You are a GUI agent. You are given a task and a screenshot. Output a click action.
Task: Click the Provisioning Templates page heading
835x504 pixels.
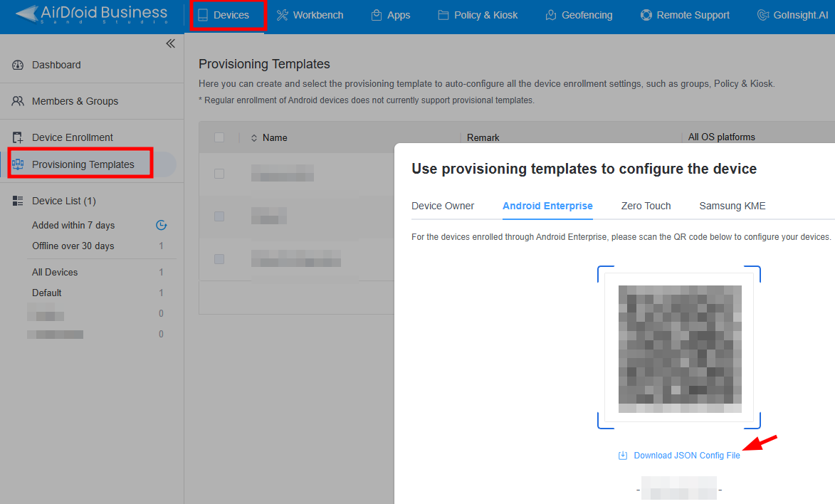point(264,64)
